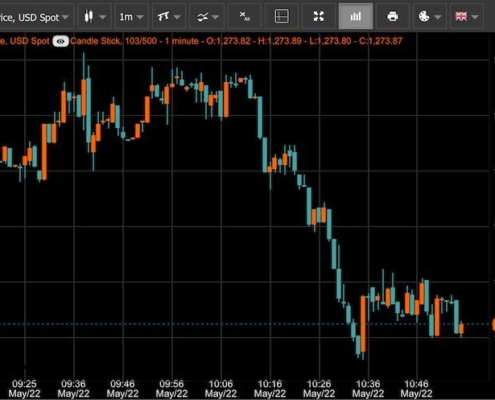Click the 10:06 May/22 time axis label
Image resolution: width=495 pixels, height=400 pixels.
tap(221, 389)
